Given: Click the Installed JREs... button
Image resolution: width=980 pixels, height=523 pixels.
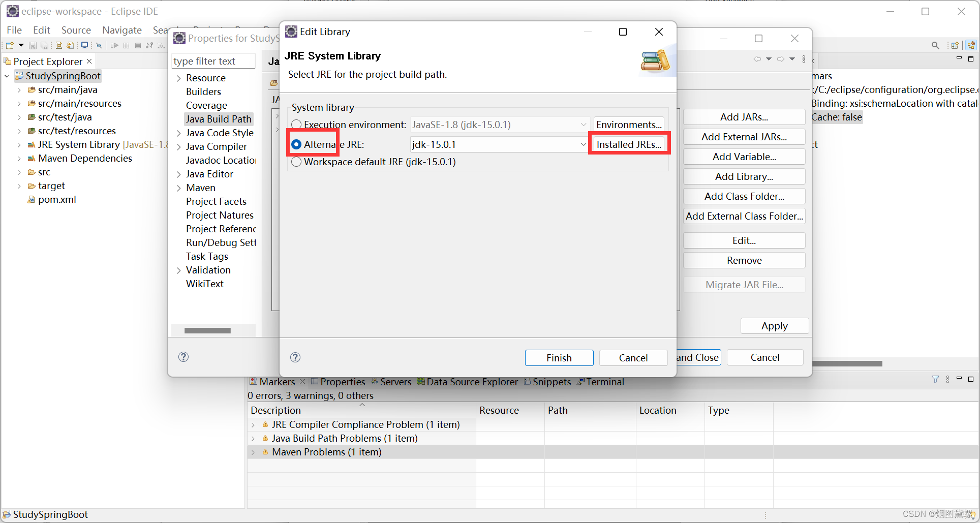Looking at the screenshot, I should pyautogui.click(x=629, y=144).
